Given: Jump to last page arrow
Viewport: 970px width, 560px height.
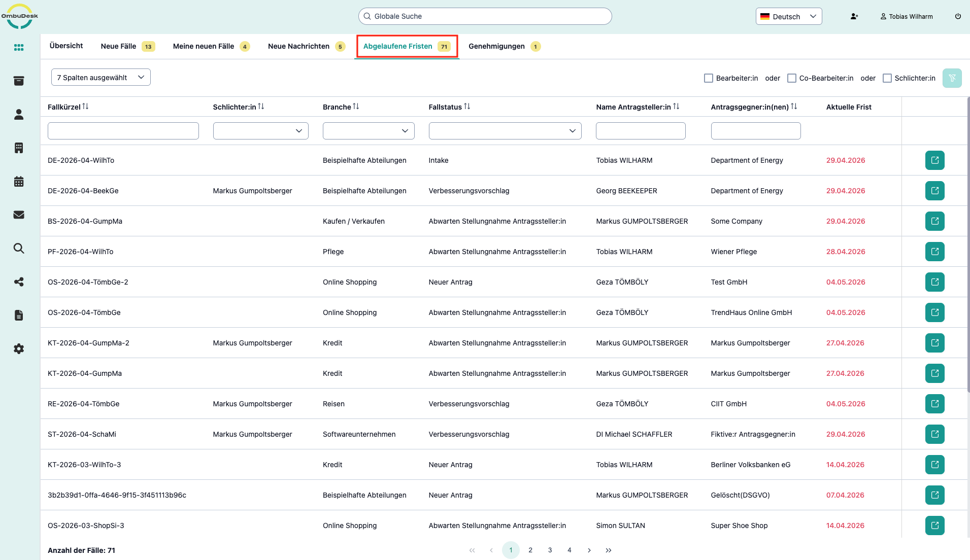Looking at the screenshot, I should pyautogui.click(x=609, y=550).
